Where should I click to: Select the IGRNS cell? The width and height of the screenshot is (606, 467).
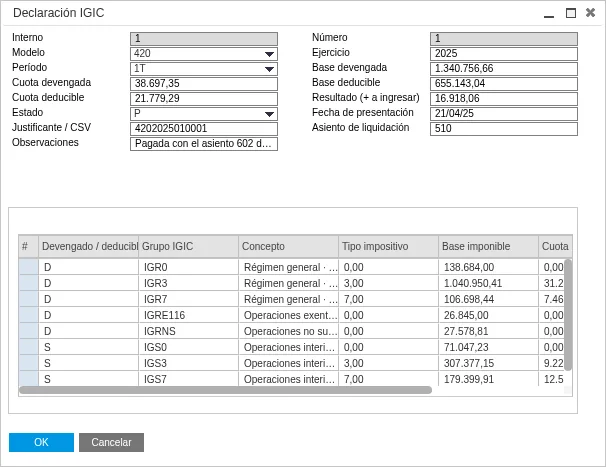pyautogui.click(x=189, y=331)
